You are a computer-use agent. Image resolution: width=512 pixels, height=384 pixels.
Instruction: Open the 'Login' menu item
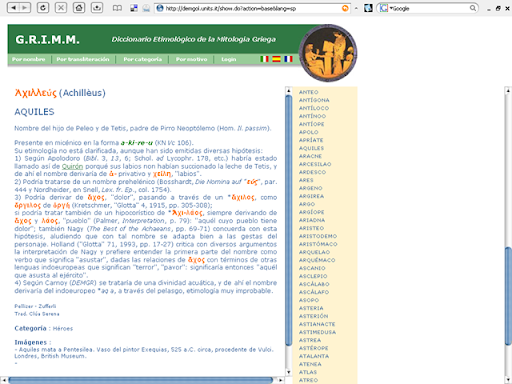(229, 59)
